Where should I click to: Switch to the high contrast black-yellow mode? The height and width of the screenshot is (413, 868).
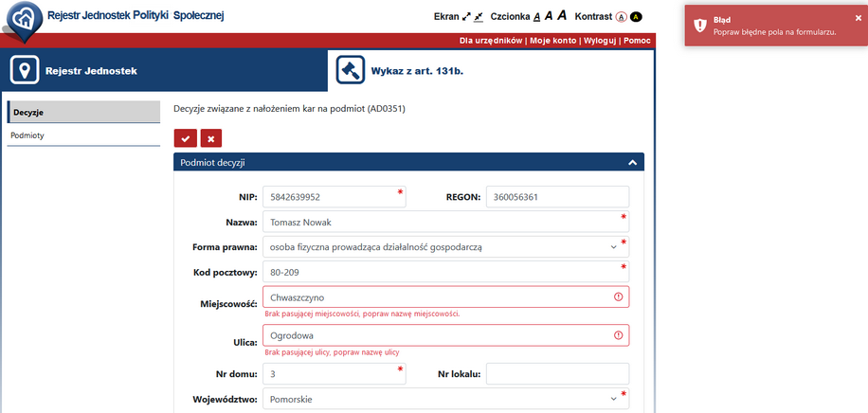click(x=636, y=17)
